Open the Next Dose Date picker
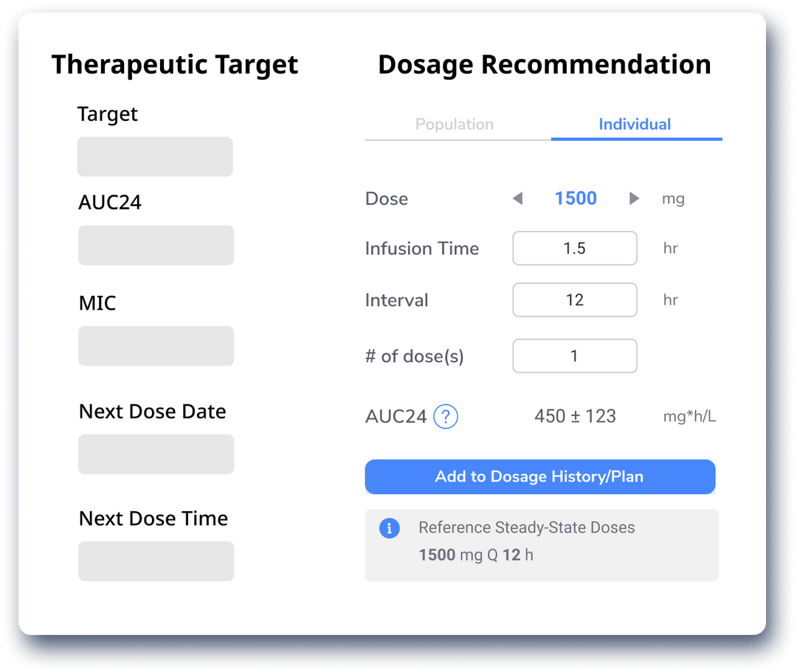This screenshot has width=797, height=672. point(156,454)
